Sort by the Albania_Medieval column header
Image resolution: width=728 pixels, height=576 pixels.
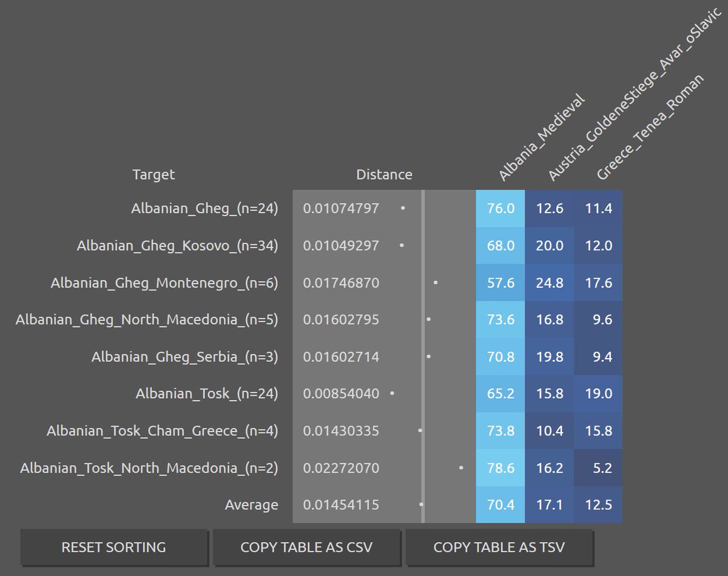coord(541,137)
